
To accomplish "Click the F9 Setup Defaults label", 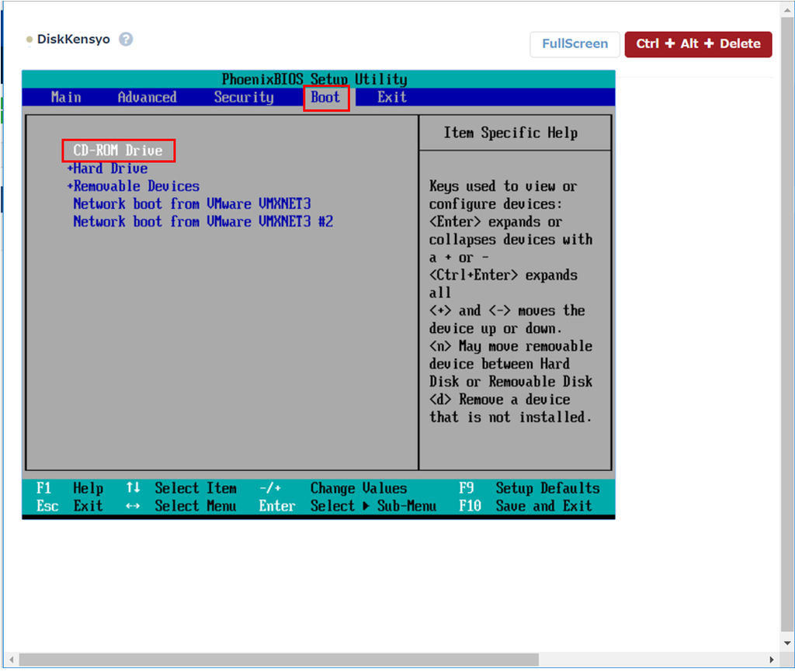I will pos(529,488).
